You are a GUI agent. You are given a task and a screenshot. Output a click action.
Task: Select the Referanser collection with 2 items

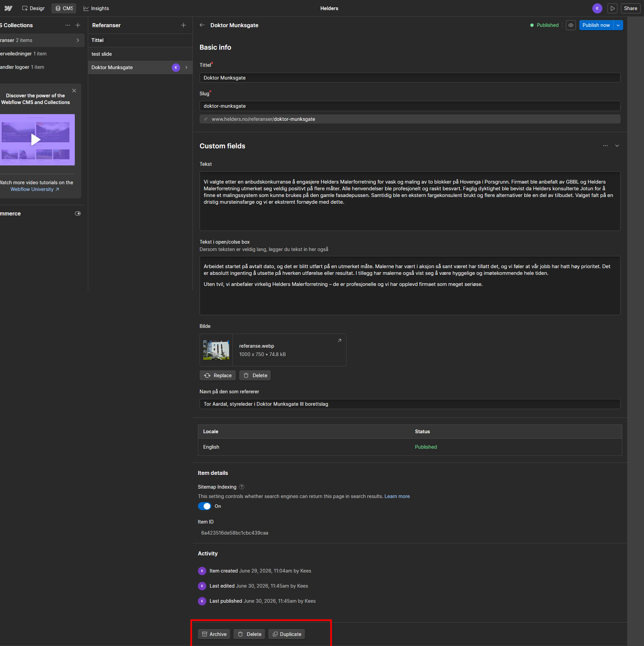coord(42,40)
